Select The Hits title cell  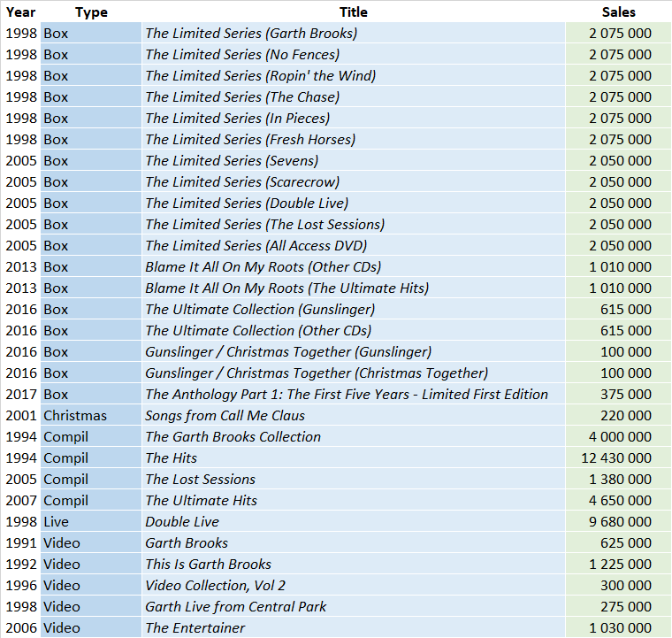353,457
